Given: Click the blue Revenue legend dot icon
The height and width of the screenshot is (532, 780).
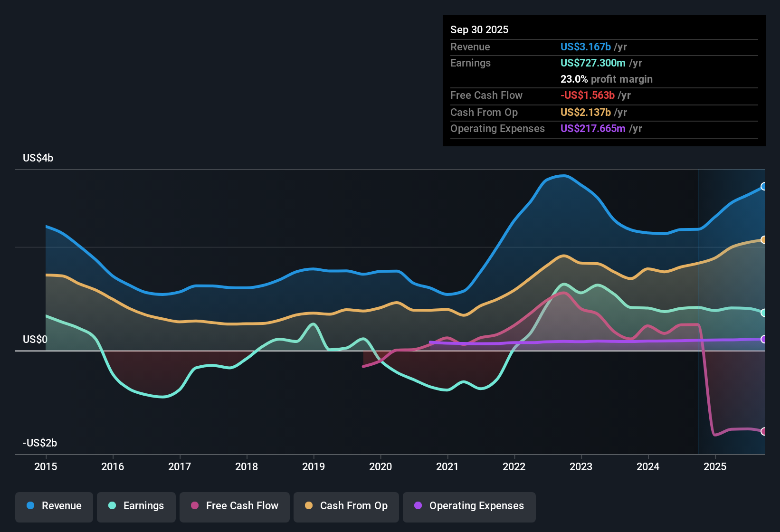Looking at the screenshot, I should [x=30, y=506].
